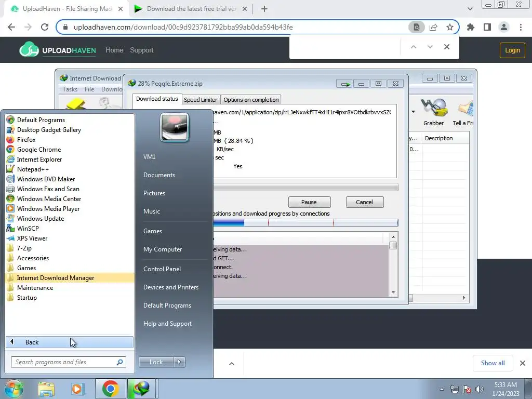Pause the Peggle.Extreme.zip download

309,202
